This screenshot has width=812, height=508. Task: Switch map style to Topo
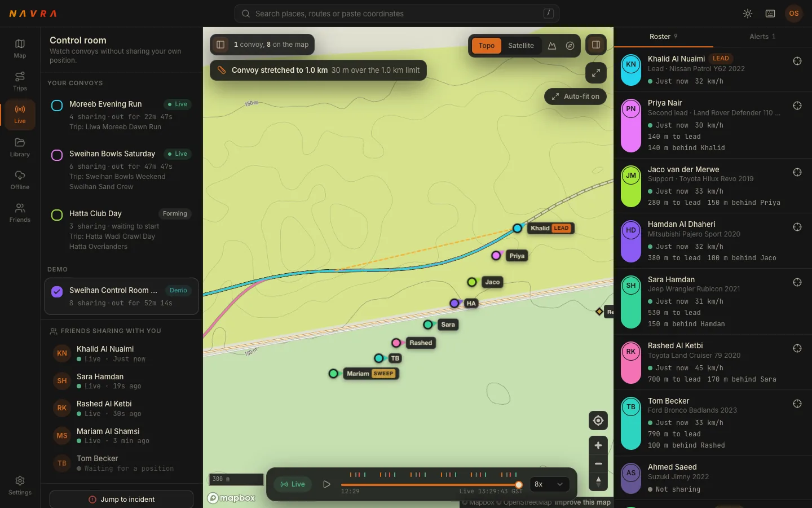(487, 46)
